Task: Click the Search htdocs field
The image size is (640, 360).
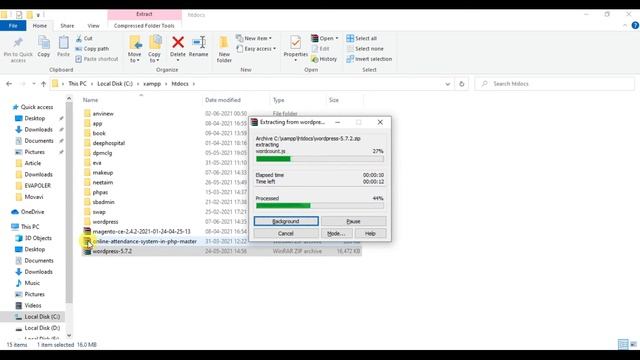Action: coord(555,84)
